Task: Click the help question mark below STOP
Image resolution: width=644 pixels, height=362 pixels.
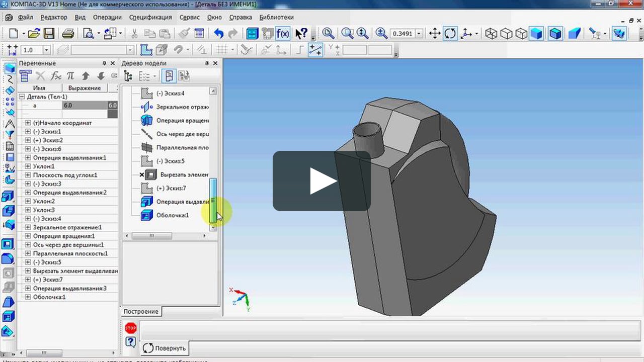Action: (x=131, y=342)
